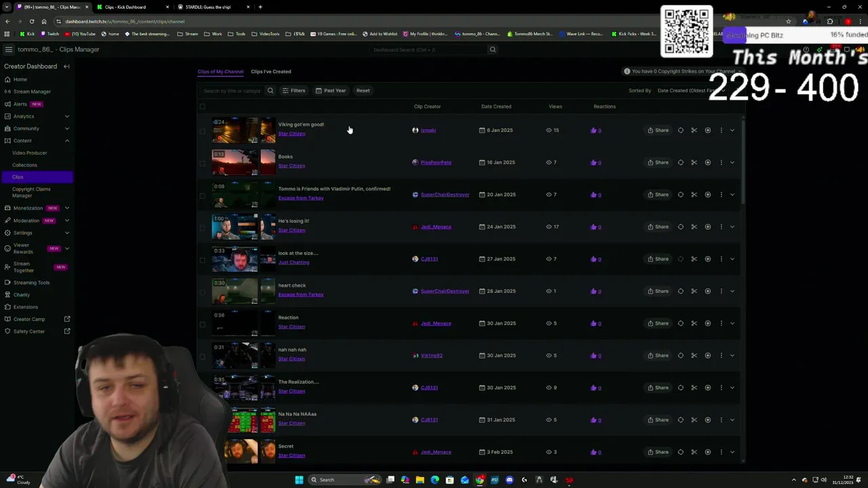Image resolution: width=868 pixels, height=488 pixels.
Task: Share the Books clip
Action: tap(658, 163)
